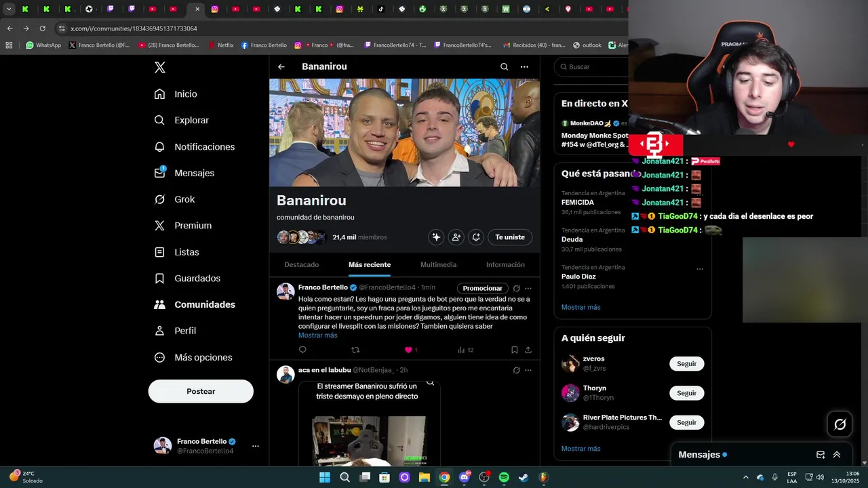The width and height of the screenshot is (868, 488).
Task: Reload the page in Chrome
Action: (x=42, y=28)
